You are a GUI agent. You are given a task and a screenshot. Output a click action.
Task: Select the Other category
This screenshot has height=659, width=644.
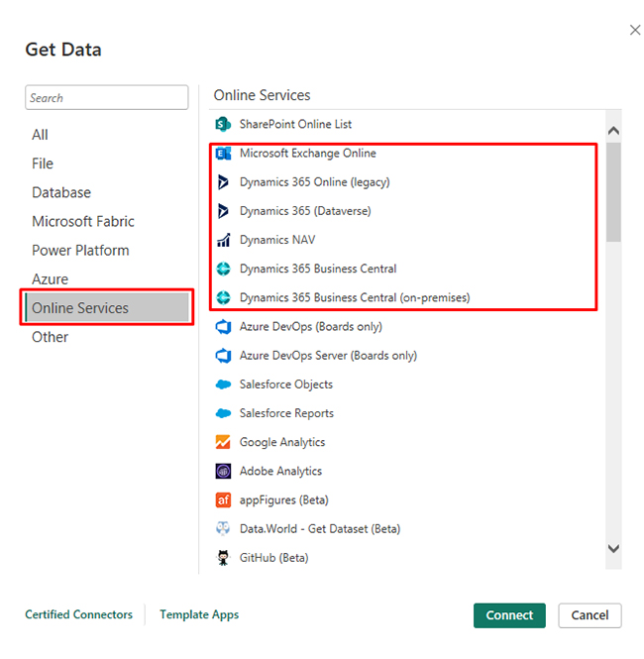click(50, 337)
